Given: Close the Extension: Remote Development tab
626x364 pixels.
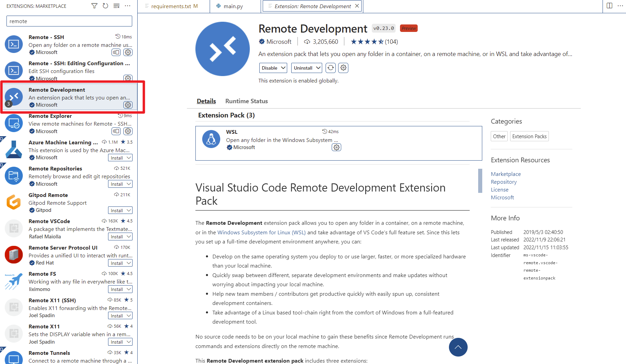Looking at the screenshot, I should [357, 6].
